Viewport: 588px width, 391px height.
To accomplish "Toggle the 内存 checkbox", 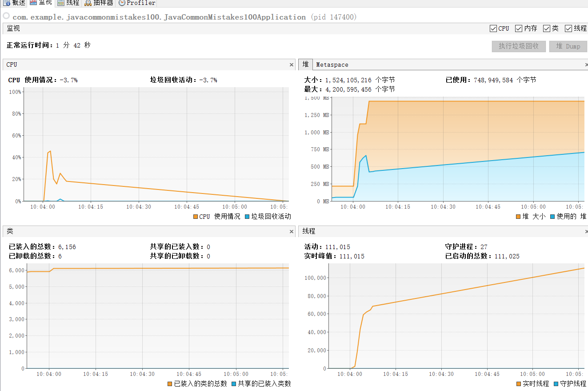I will click(x=519, y=28).
